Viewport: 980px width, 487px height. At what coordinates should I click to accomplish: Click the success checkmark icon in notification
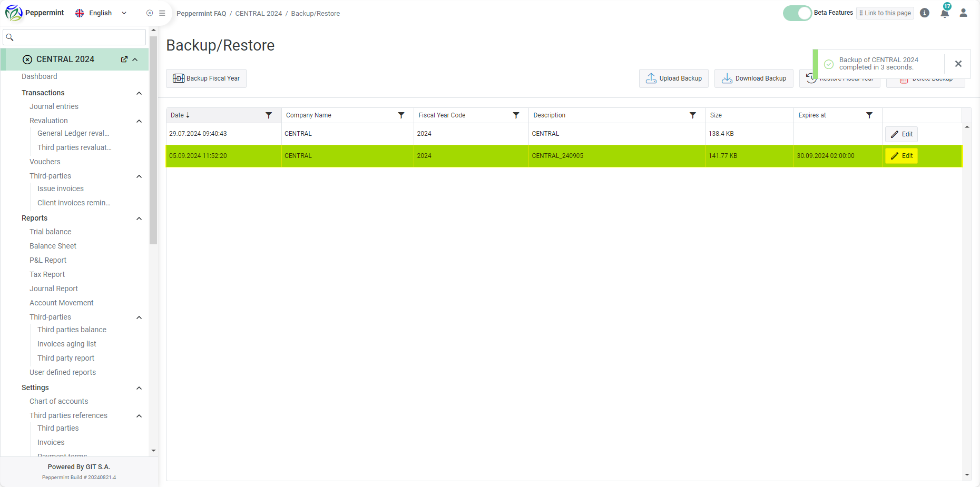pos(829,64)
